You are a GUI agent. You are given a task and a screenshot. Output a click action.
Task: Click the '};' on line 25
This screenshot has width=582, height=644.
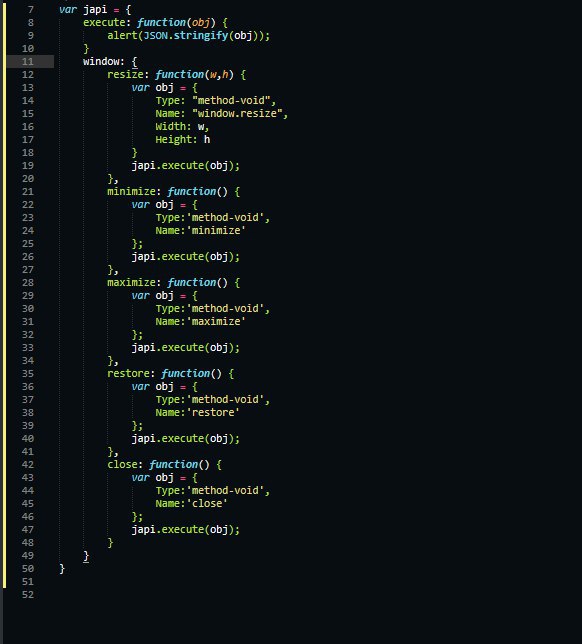point(137,244)
